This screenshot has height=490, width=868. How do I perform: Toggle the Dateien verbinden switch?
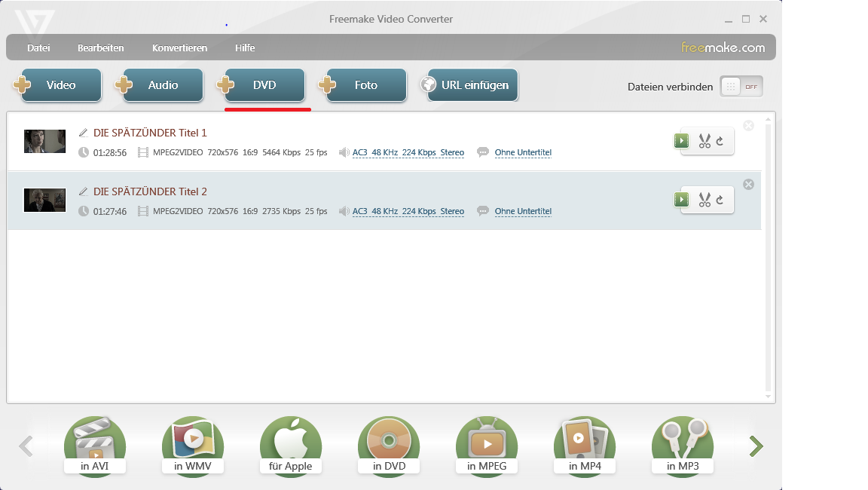click(x=741, y=87)
